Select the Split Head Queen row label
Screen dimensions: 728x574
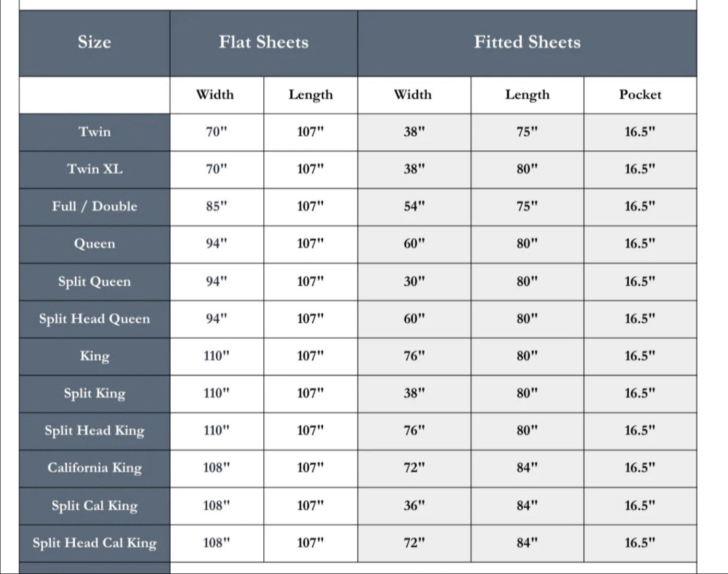[95, 319]
